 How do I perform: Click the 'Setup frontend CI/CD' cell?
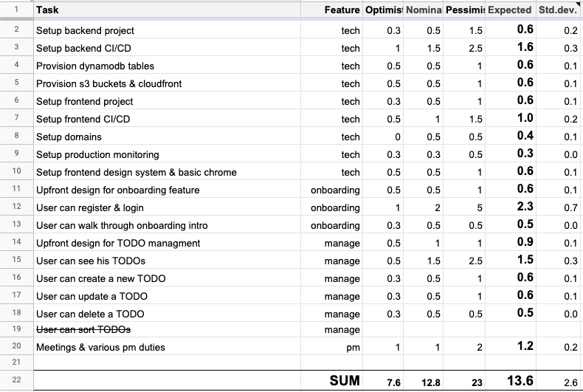(167, 119)
